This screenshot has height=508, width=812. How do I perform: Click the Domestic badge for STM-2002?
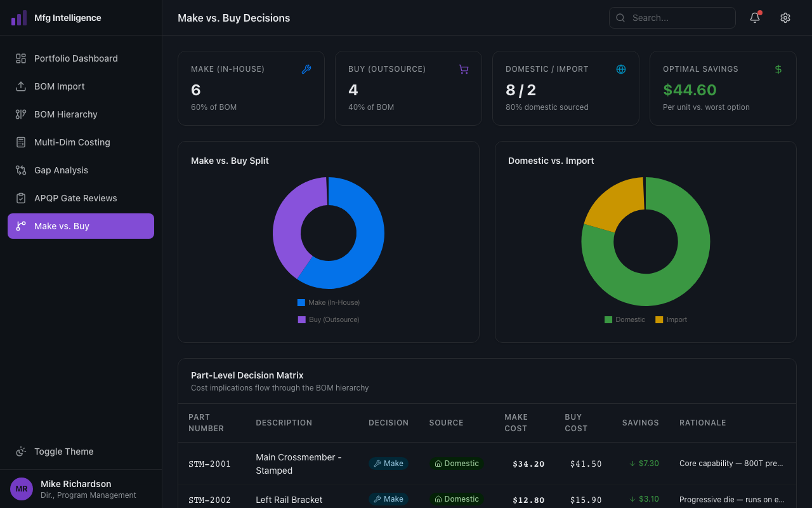pyautogui.click(x=456, y=499)
